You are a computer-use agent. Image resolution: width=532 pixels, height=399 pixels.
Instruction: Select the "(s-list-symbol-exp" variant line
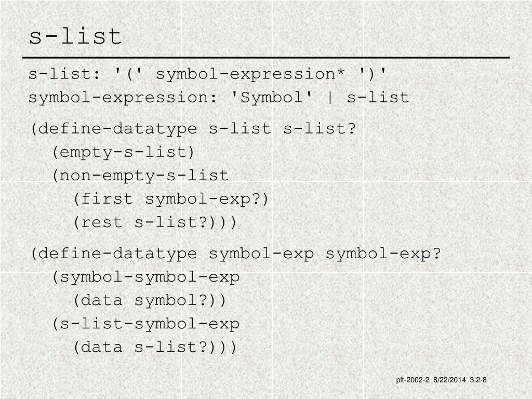146,324
